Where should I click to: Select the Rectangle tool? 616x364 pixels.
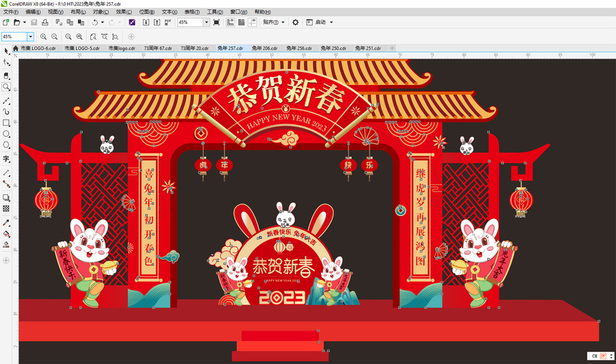click(x=6, y=123)
